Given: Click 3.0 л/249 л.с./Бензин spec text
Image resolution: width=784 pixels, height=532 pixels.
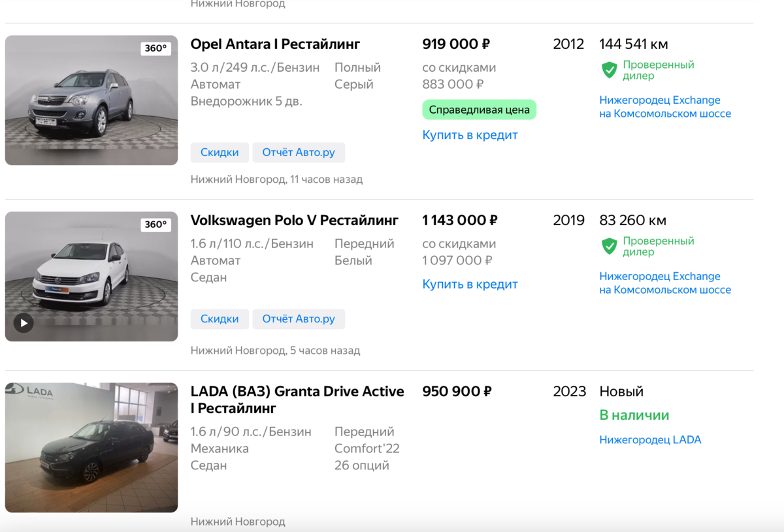Looking at the screenshot, I should coord(255,67).
